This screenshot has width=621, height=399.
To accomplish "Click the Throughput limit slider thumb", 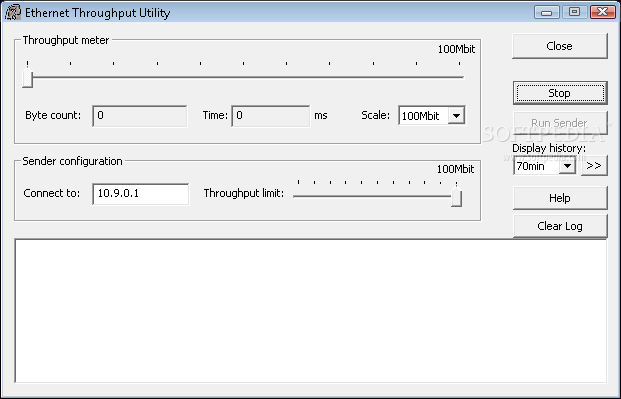I will pyautogui.click(x=456, y=197).
